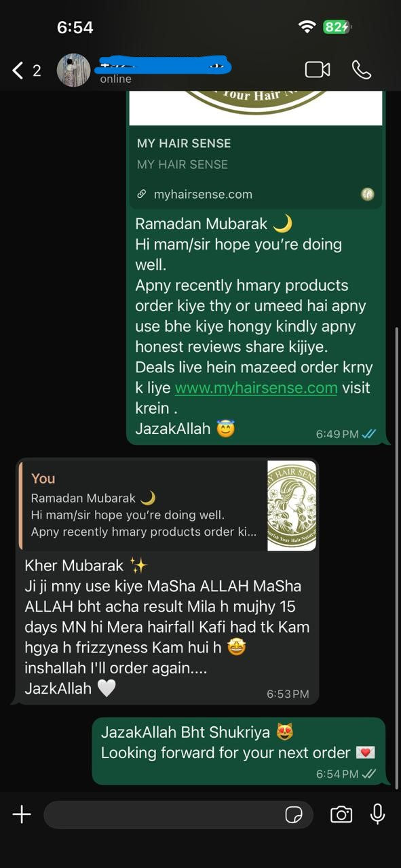The height and width of the screenshot is (868, 401).
Task: Tap the contact name header showing online
Action: pos(163,70)
